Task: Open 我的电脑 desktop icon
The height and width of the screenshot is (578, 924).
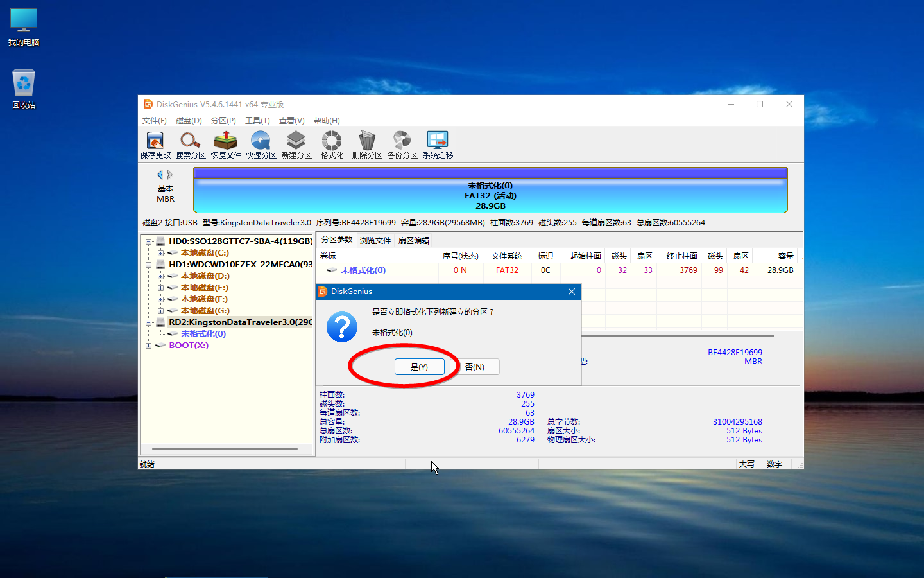Action: click(24, 27)
